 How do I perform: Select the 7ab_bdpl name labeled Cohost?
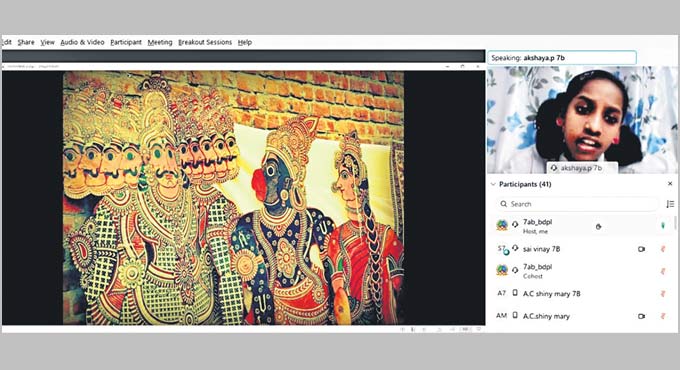click(537, 267)
